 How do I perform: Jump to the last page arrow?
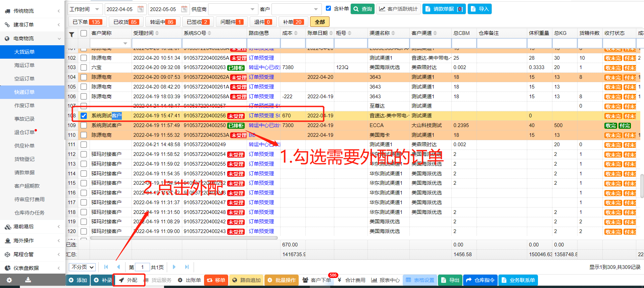[187, 267]
